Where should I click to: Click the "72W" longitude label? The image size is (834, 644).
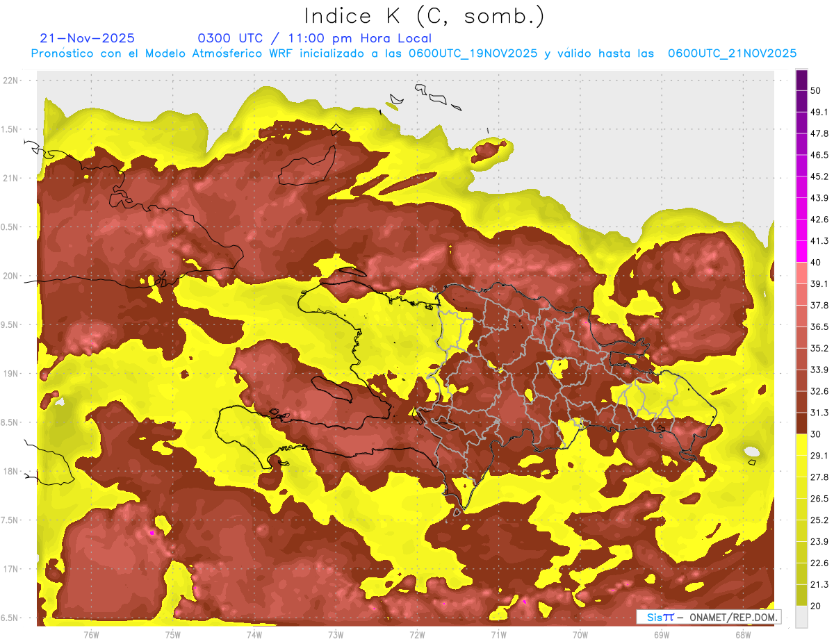point(417,634)
